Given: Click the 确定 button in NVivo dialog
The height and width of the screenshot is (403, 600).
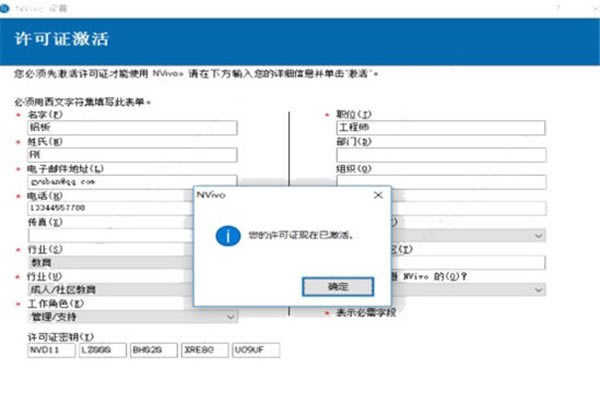Looking at the screenshot, I should coord(338,287).
